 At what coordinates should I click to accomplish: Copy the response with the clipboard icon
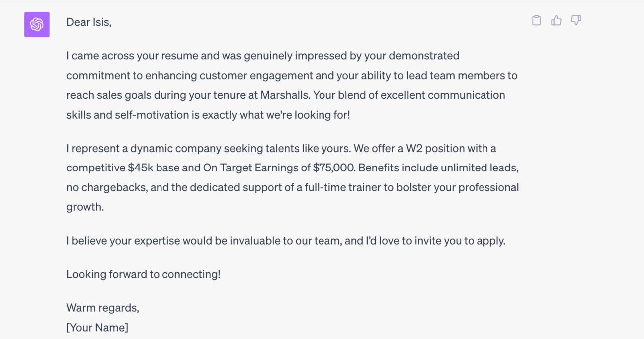click(x=536, y=20)
